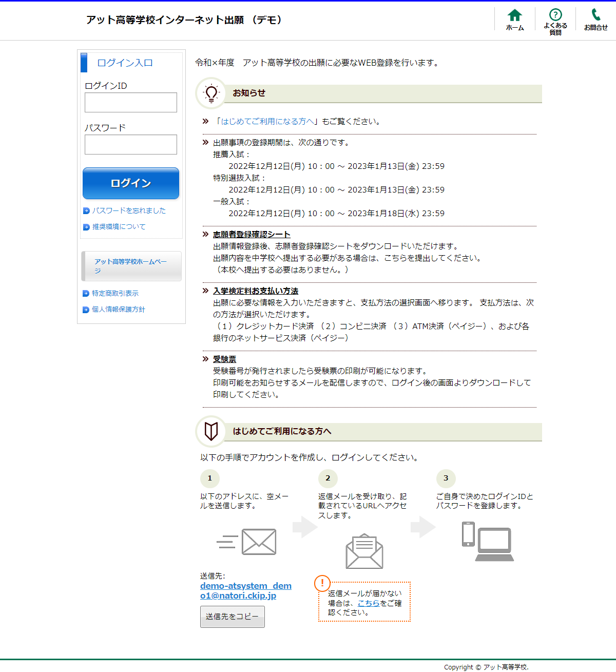
Task: Open the 特定商取引表示 link
Action: point(115,293)
